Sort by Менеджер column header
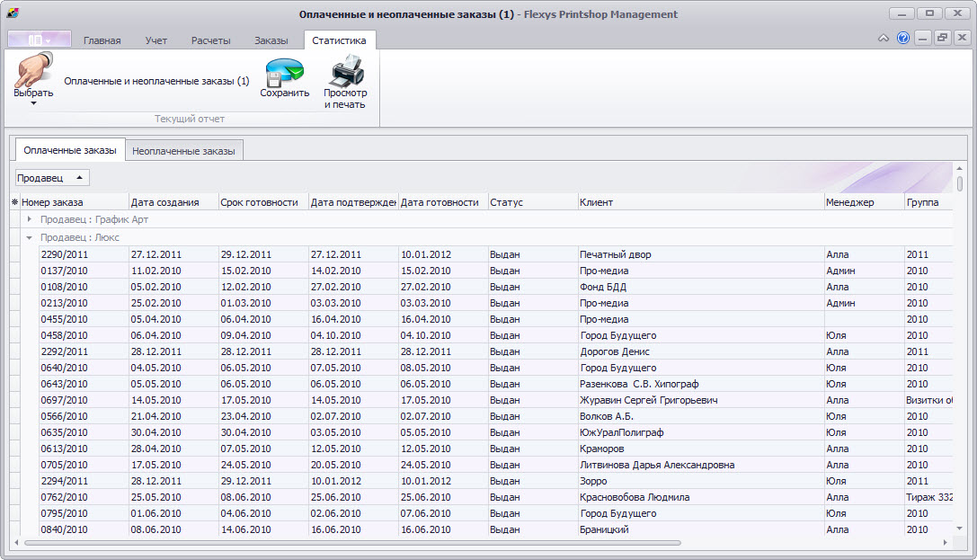This screenshot has width=977, height=560. tap(865, 202)
